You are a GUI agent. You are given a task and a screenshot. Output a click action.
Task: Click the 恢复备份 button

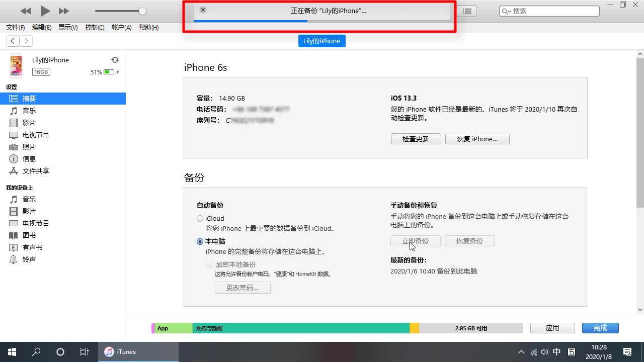469,241
